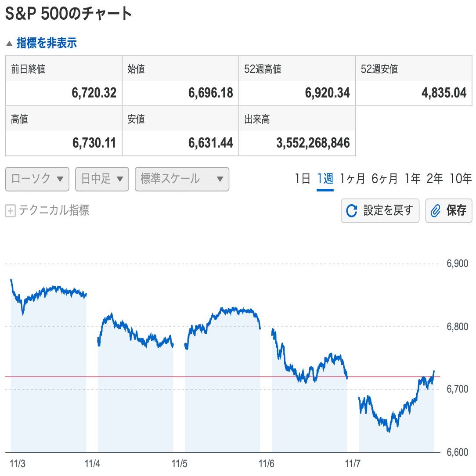This screenshot has width=476, height=476.
Task: Open the 日中足 interval dropdown
Action: (x=102, y=179)
